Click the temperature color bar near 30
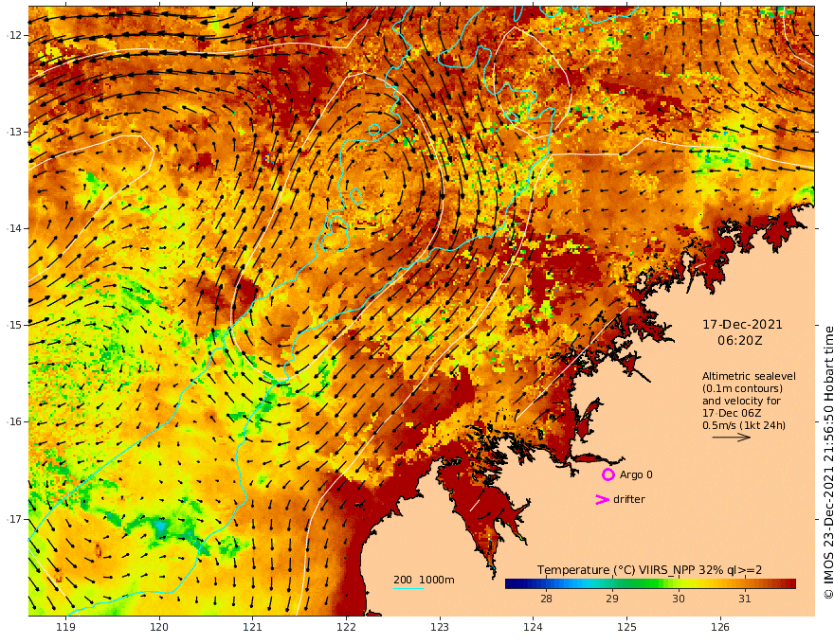The image size is (834, 644). (x=679, y=584)
